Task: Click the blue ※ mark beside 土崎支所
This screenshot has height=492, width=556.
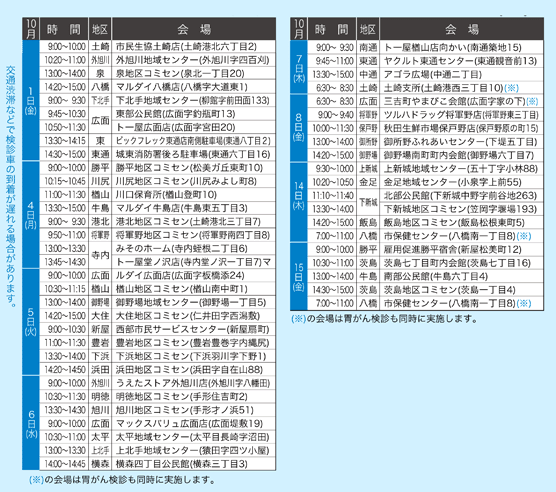Action: (511, 88)
